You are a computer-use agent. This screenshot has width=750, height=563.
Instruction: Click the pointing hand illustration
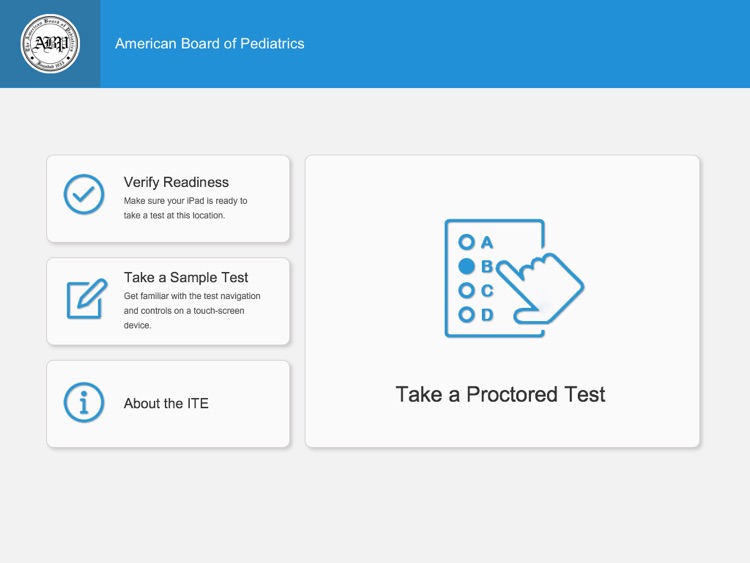pyautogui.click(x=540, y=288)
